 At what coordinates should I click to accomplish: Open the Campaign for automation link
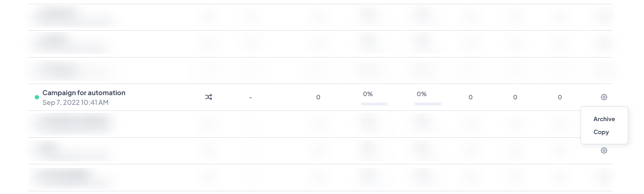pos(84,92)
